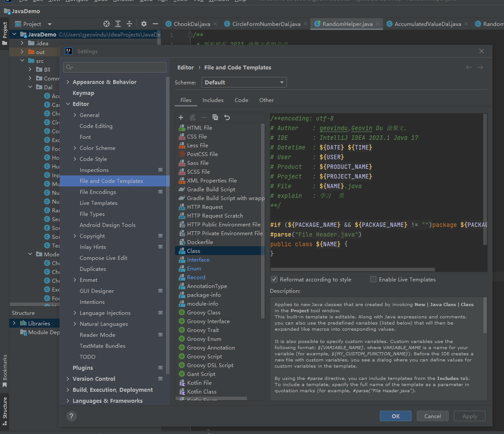Click the help question mark icon
The image size is (504, 434).
71,416
